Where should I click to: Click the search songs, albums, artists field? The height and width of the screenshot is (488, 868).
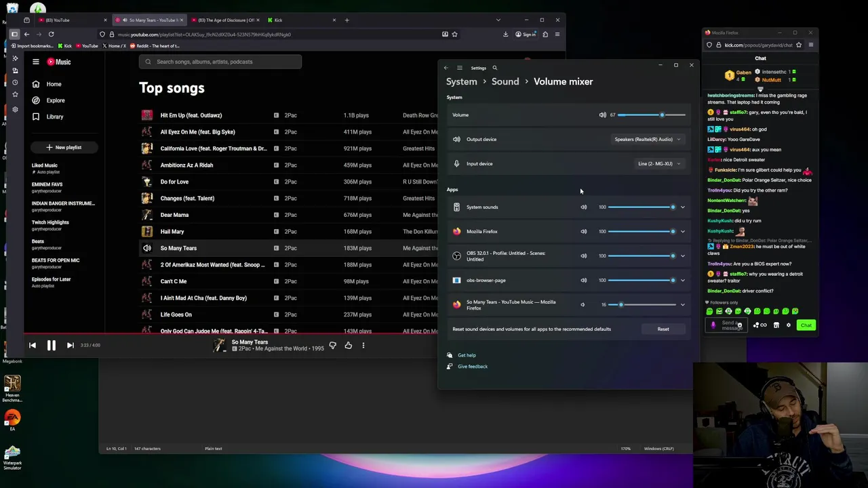coord(220,62)
